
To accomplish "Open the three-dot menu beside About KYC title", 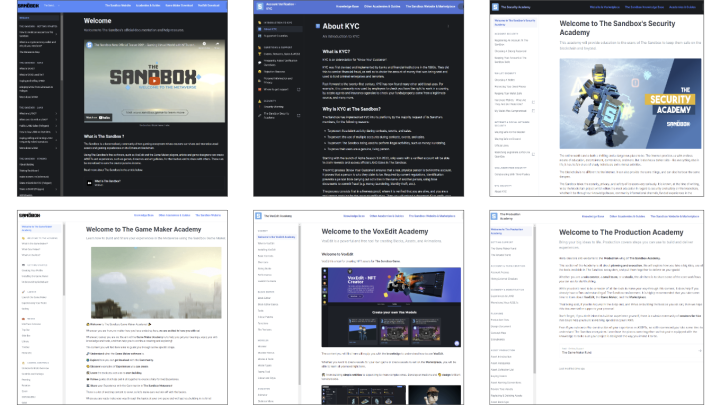I will point(448,27).
